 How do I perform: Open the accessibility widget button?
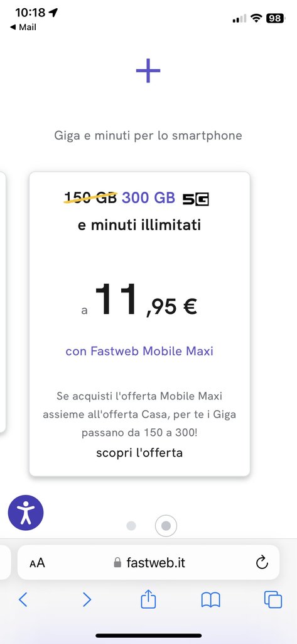(26, 513)
